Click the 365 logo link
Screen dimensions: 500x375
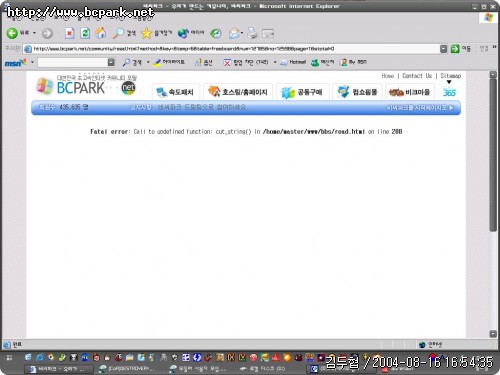point(449,92)
